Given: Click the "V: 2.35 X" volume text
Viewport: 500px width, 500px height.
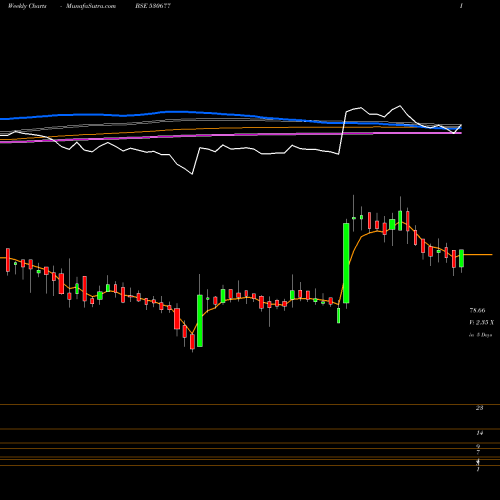Looking at the screenshot, I should pos(482,322).
